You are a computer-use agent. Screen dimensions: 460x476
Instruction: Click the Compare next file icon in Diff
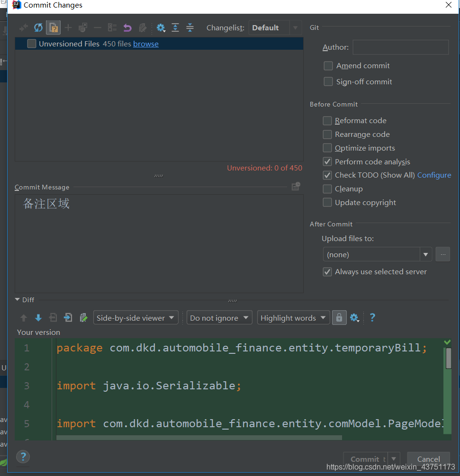[x=68, y=318]
